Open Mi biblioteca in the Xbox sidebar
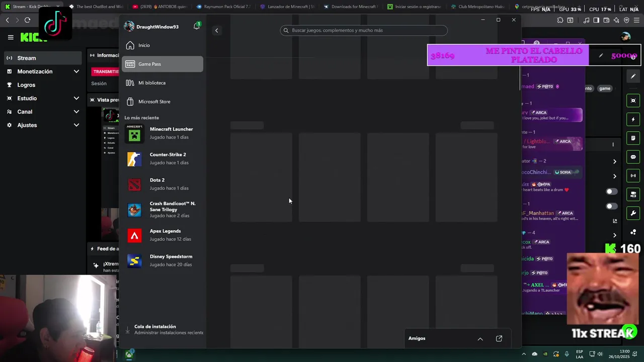 pyautogui.click(x=162, y=82)
